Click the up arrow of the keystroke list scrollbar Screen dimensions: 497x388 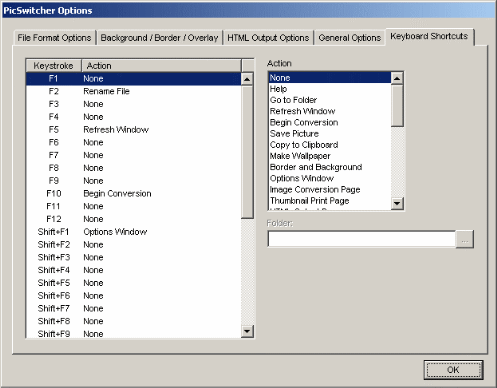point(247,79)
